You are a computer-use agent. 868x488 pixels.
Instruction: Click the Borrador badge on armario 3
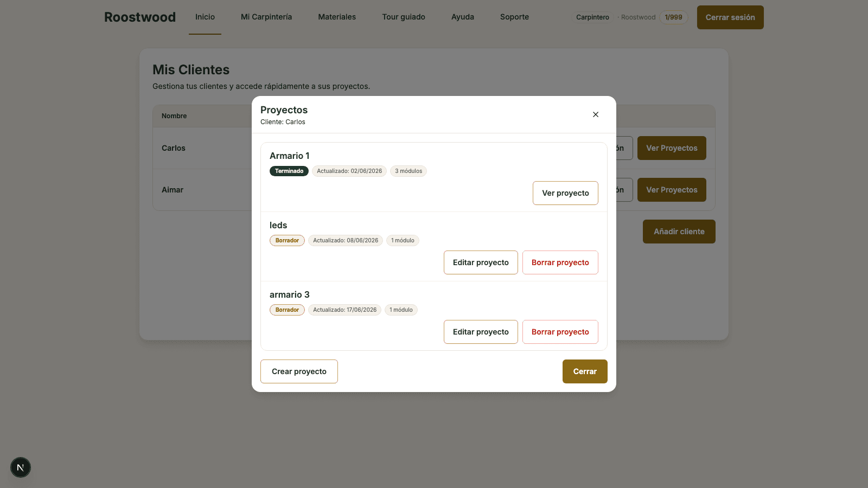[x=287, y=310]
